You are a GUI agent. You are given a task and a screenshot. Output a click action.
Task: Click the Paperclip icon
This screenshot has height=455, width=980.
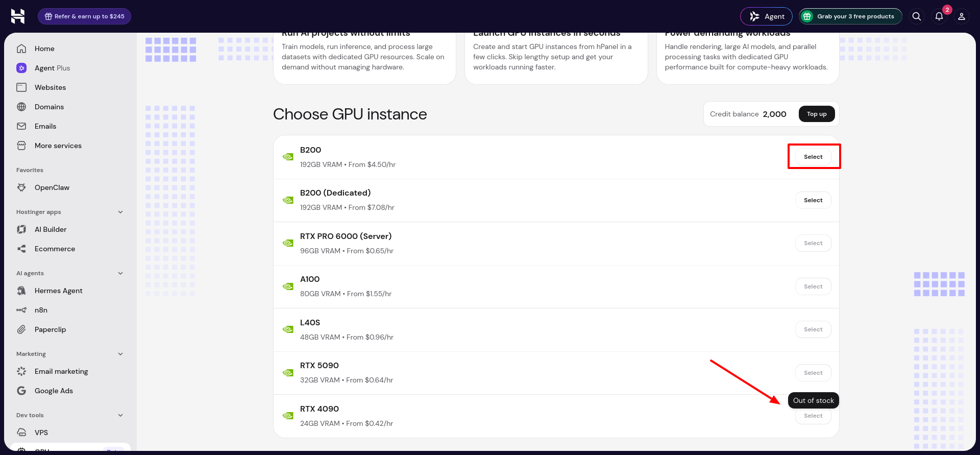coord(21,329)
